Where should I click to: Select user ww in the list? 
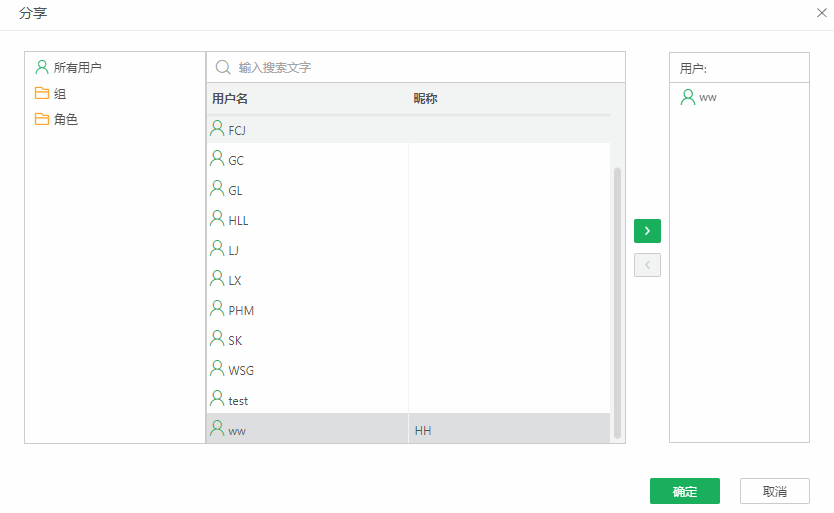(408, 429)
